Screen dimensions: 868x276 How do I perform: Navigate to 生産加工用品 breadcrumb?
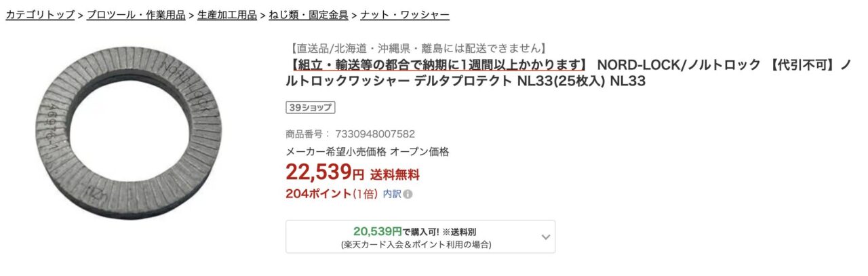227,15
